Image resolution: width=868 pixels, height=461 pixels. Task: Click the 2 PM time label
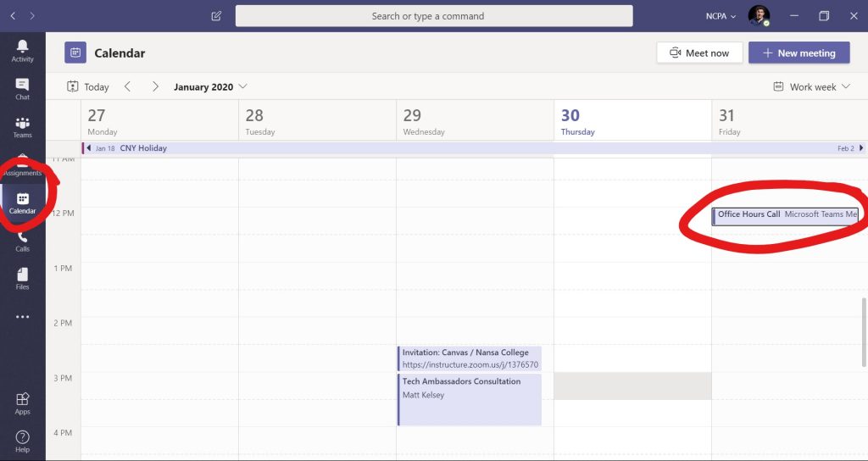coord(63,323)
